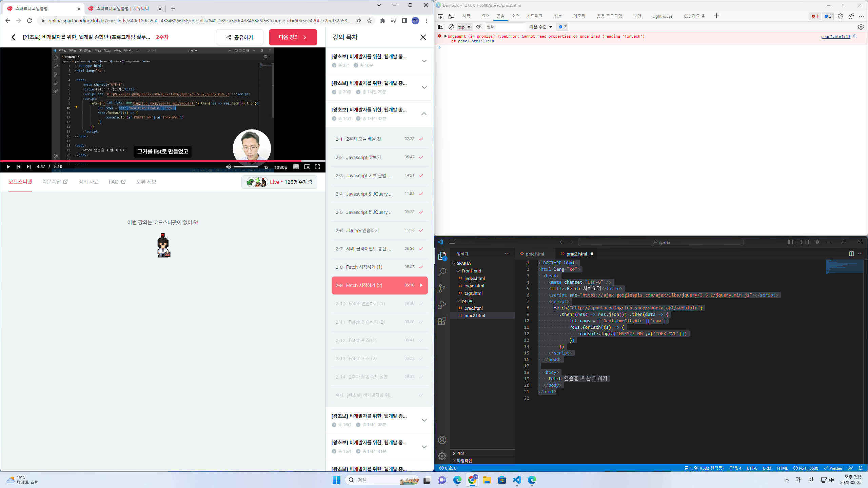Screen dimensions: 868x488
Task: Open VS Code Extensions icon
Action: click(x=442, y=321)
